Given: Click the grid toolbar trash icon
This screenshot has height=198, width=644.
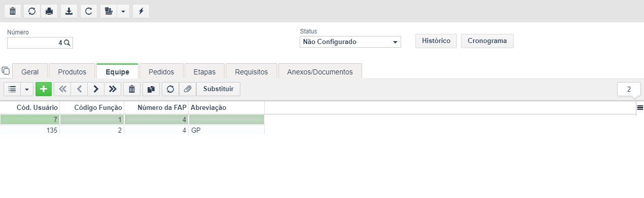Looking at the screenshot, I should pos(132,89).
